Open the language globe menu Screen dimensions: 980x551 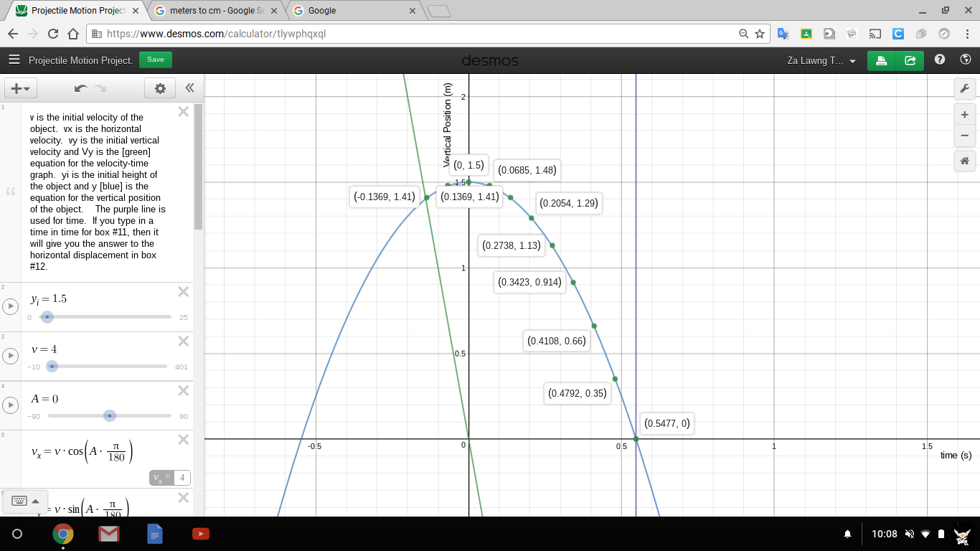click(964, 60)
